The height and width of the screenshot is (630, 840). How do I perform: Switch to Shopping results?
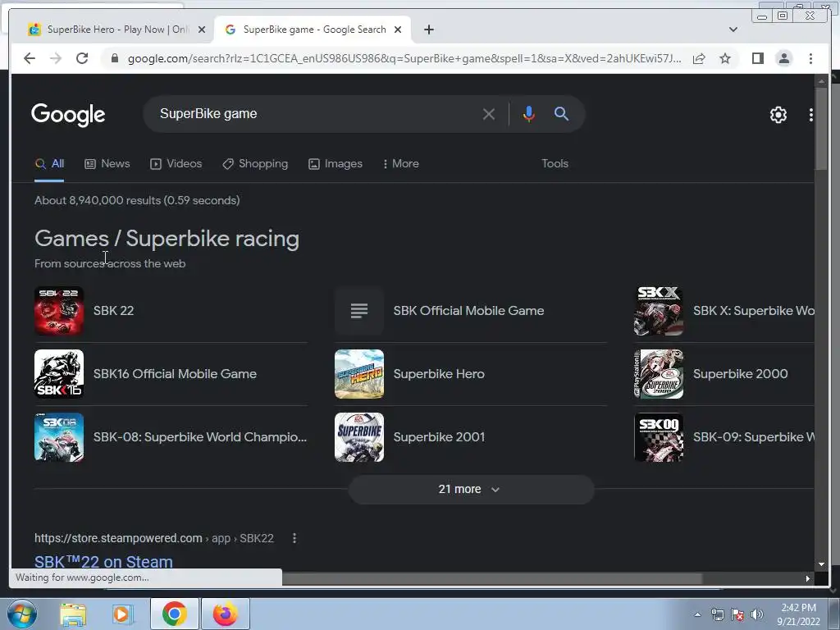[255, 163]
